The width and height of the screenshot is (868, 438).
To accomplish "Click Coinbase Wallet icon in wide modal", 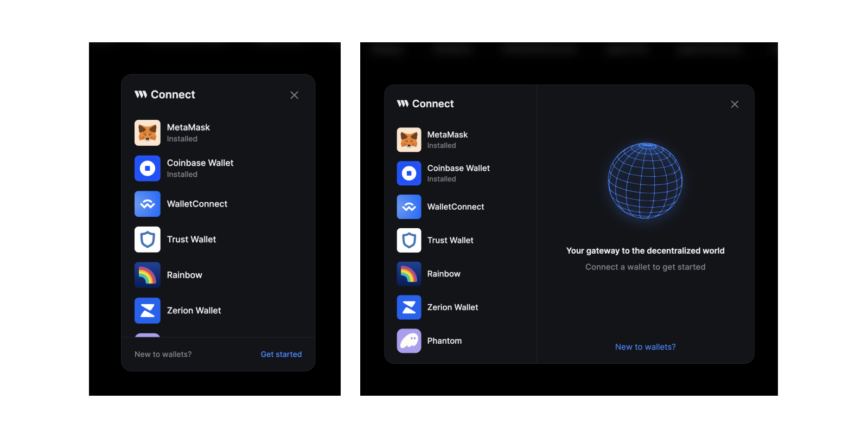I will coord(409,173).
